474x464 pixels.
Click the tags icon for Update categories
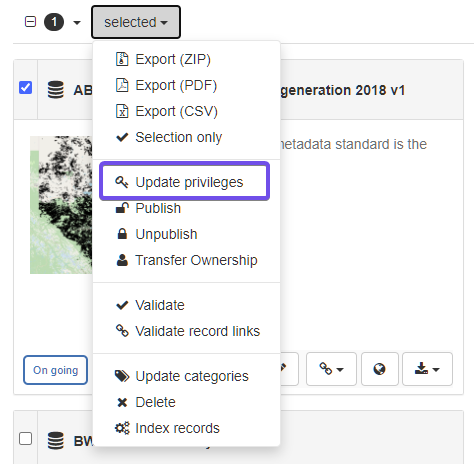122,376
